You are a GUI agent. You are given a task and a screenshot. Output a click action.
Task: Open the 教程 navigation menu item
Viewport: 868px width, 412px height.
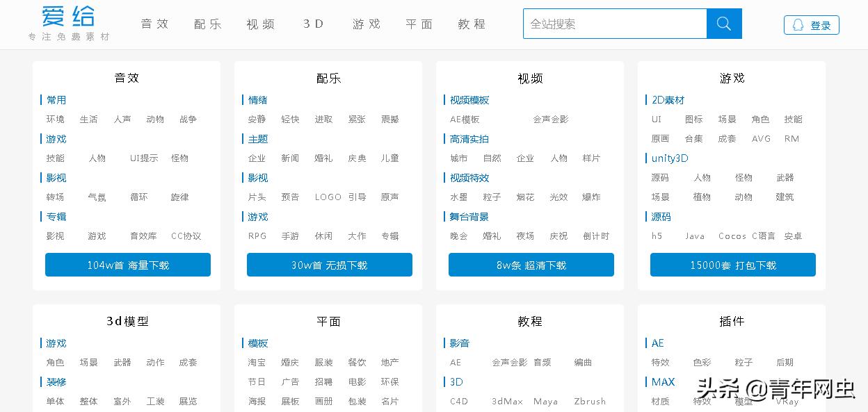tap(471, 23)
